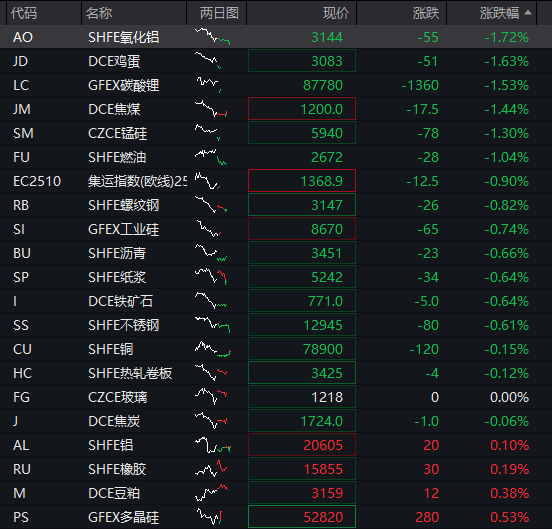The width and height of the screenshot is (552, 529).
Task: Open the SHFE氧化铝 two-day sparkline chart
Action: point(212,37)
